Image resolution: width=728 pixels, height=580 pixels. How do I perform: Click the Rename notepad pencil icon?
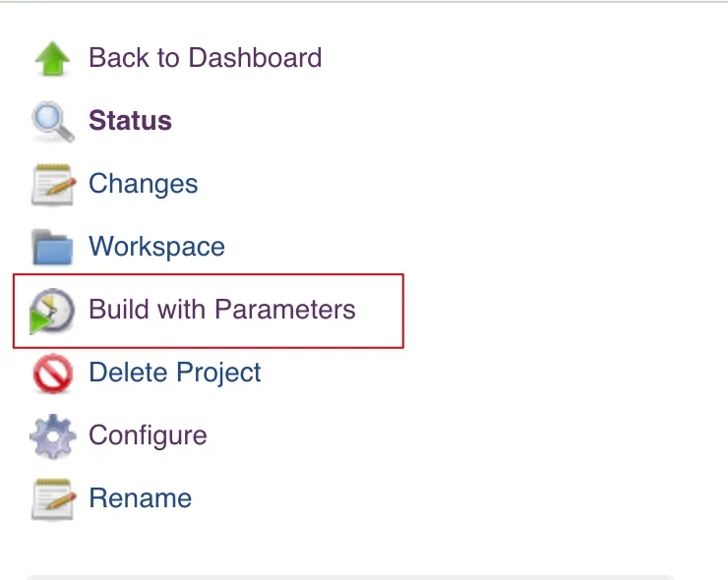53,499
